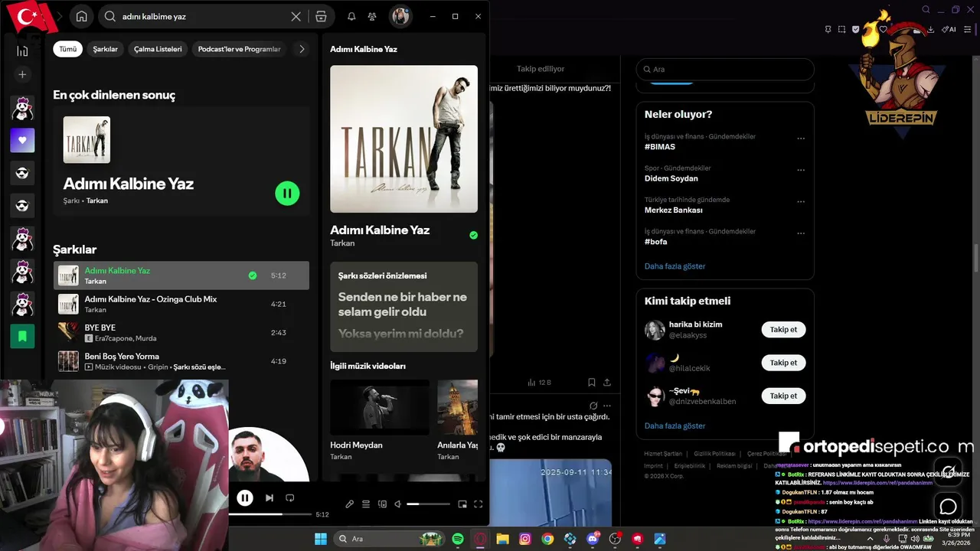Select Beni Boş Yere Yorma row
Screen dimensions: 980x551
point(181,361)
